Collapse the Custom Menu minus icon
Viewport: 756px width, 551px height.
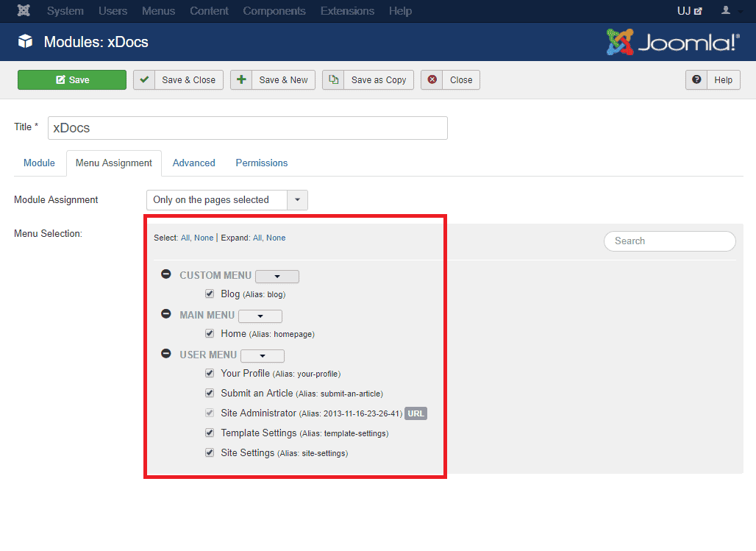[x=166, y=275]
